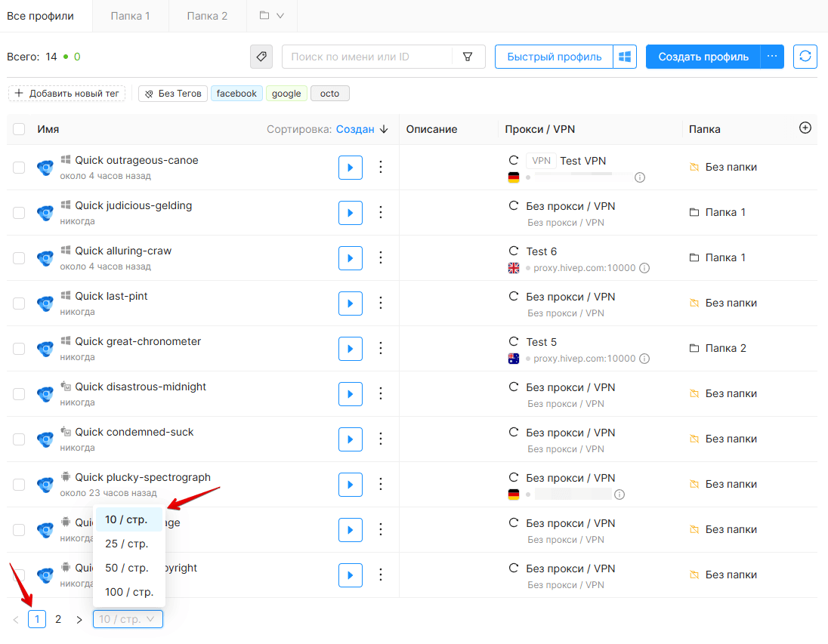
Task: Show proxy info for Test 6
Action: pos(644,268)
